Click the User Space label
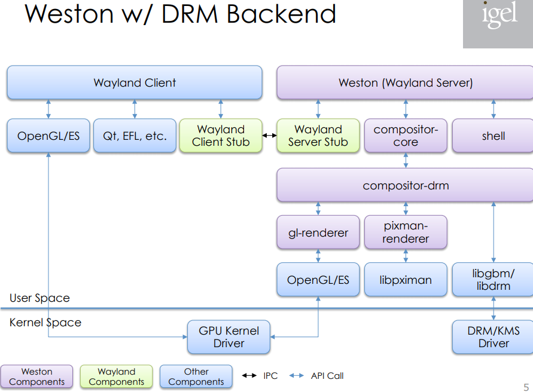Image resolution: width=533 pixels, height=392 pixels. (38, 298)
